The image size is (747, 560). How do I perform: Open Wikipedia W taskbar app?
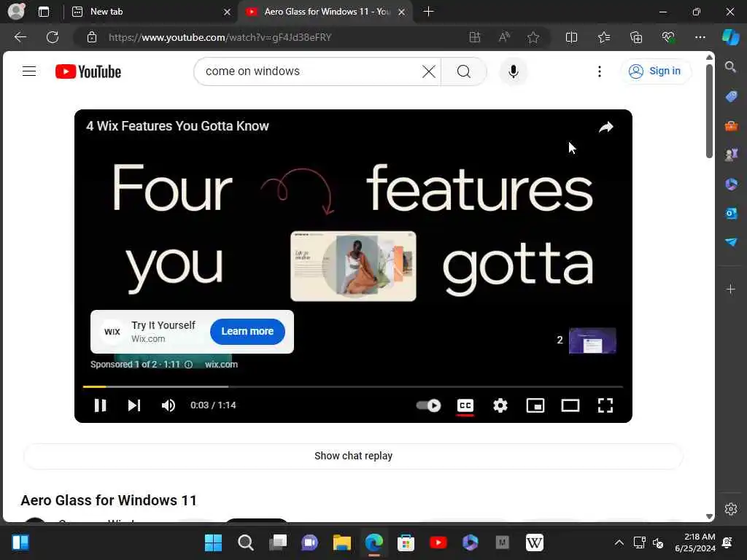(x=535, y=542)
